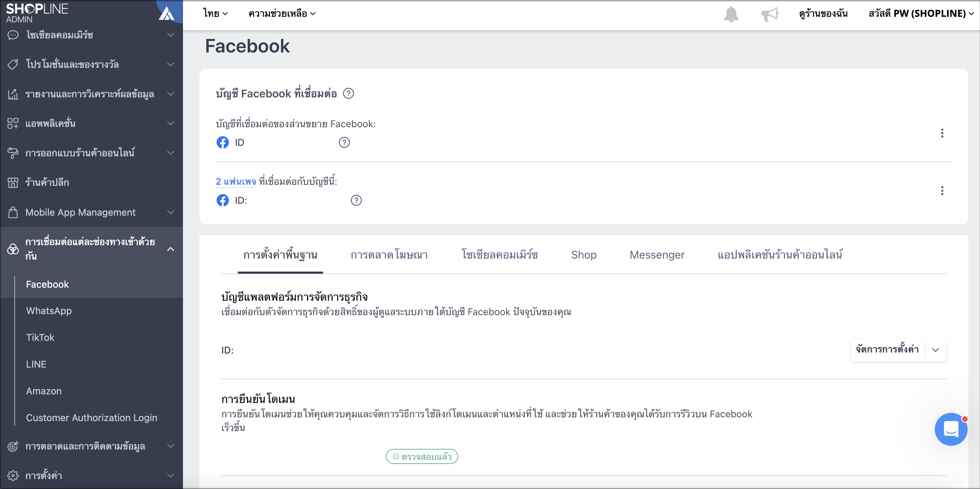This screenshot has width=980, height=489.
Task: Switch to the แอปพลิเคชันร้านค้าออนไลน์ tab
Action: (x=780, y=255)
